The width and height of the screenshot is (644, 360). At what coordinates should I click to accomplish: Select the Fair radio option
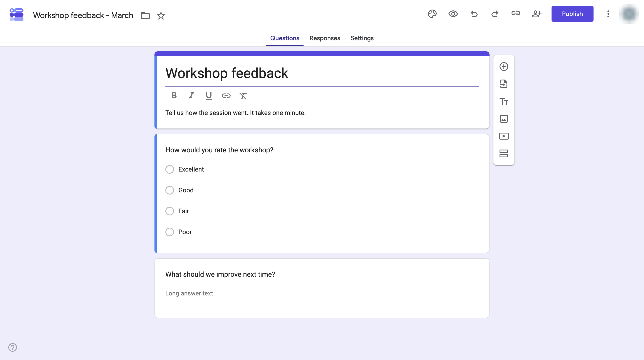(169, 211)
